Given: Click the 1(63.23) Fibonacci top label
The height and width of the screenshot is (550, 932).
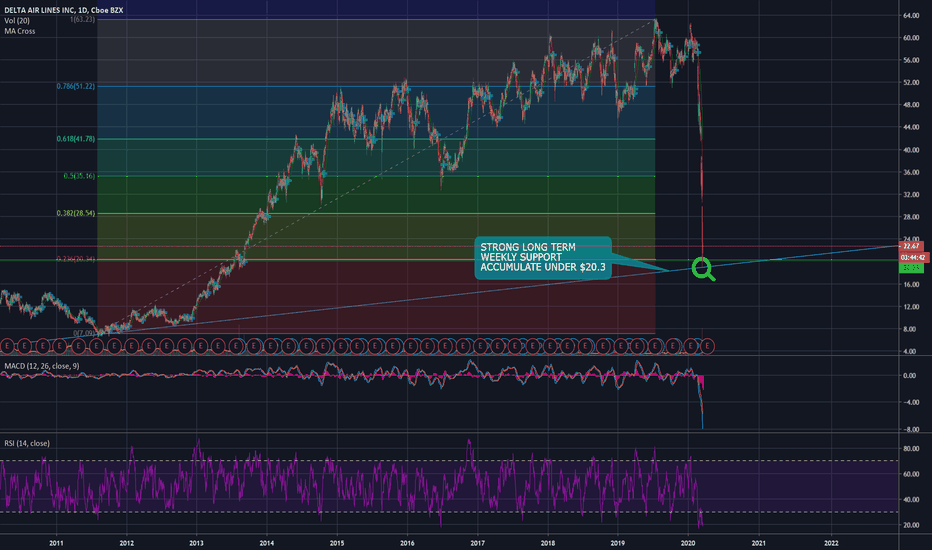Looking at the screenshot, I should (82, 20).
